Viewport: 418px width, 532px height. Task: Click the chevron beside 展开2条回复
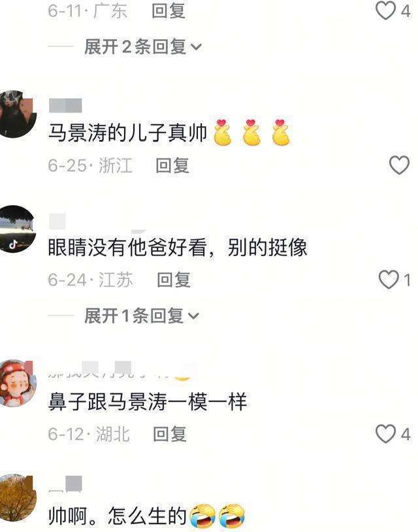point(196,47)
